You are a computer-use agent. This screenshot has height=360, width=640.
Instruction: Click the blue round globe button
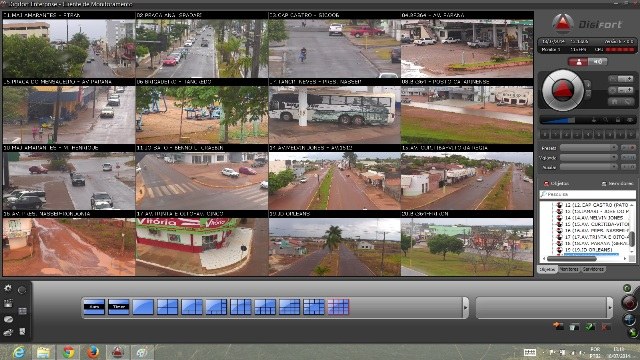629,319
